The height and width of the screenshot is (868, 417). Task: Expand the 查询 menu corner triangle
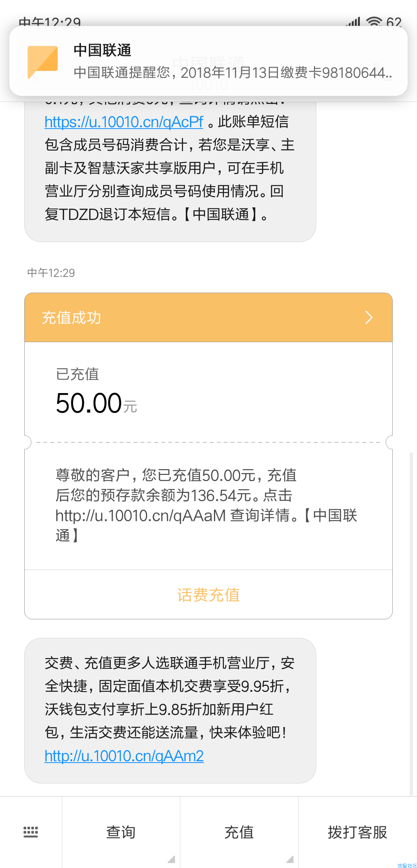pos(171,859)
